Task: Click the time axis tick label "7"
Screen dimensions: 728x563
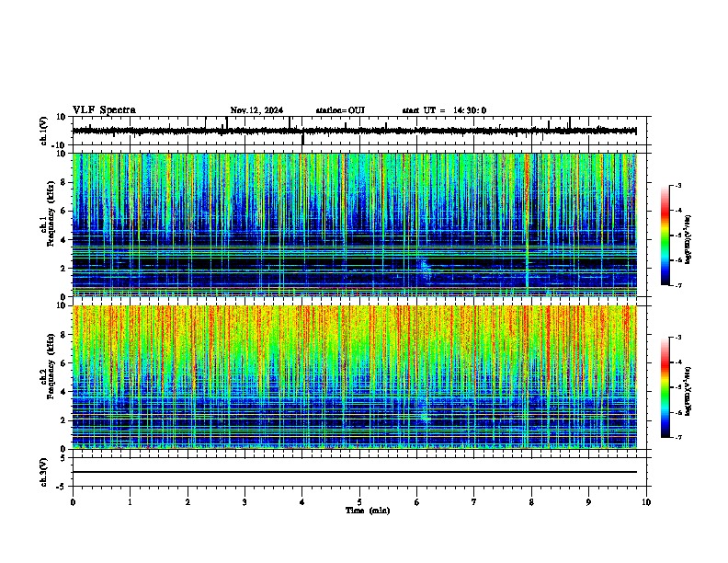Action: 474,502
